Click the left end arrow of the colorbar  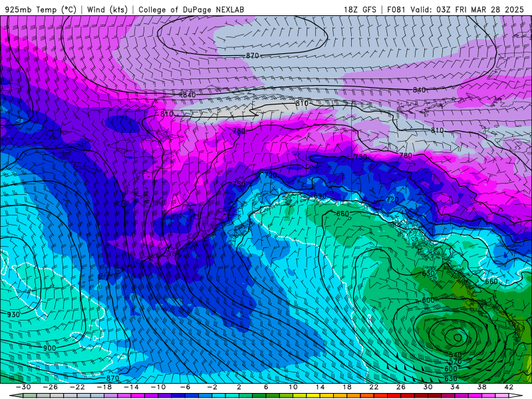click(16, 395)
